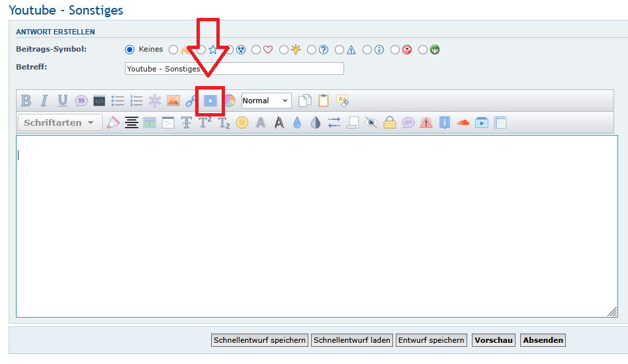
Task: Click into the Betreff subject field
Action: 234,68
